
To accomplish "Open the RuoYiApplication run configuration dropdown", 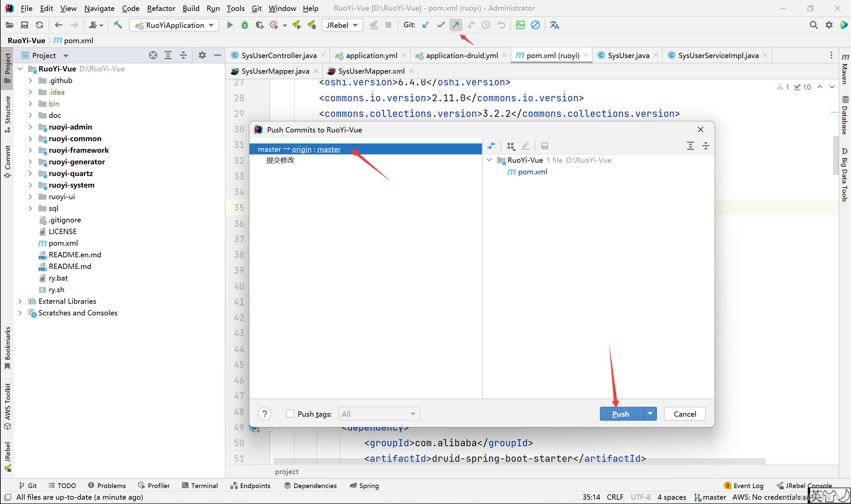I will 174,25.
